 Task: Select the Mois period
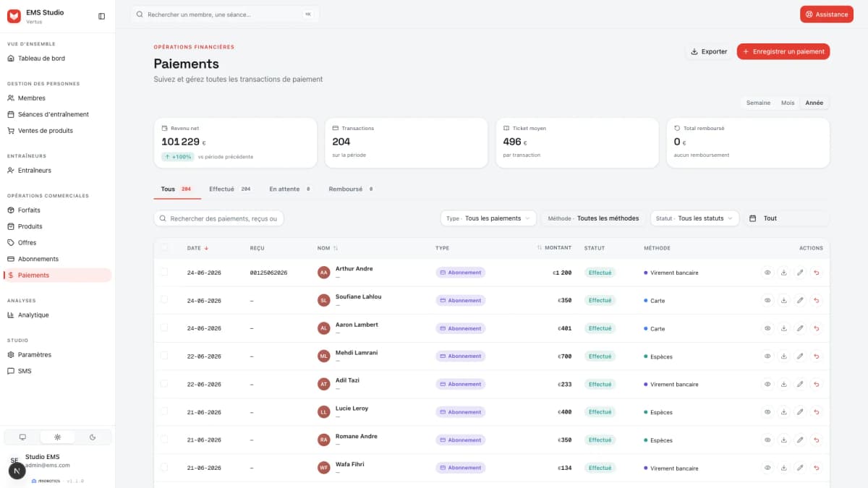click(788, 103)
